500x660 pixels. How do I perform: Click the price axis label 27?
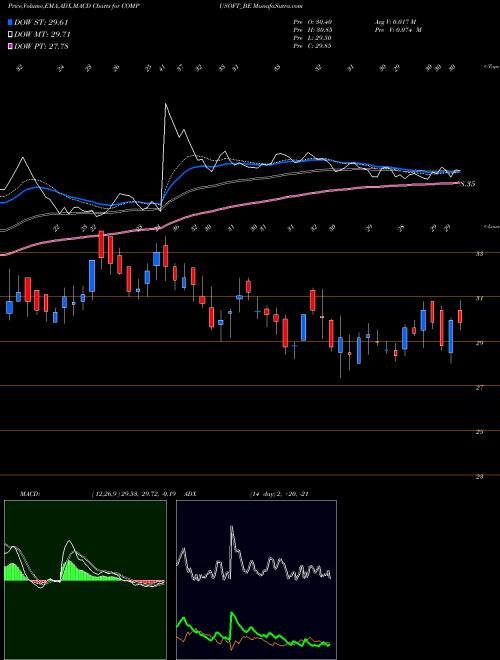tap(479, 388)
